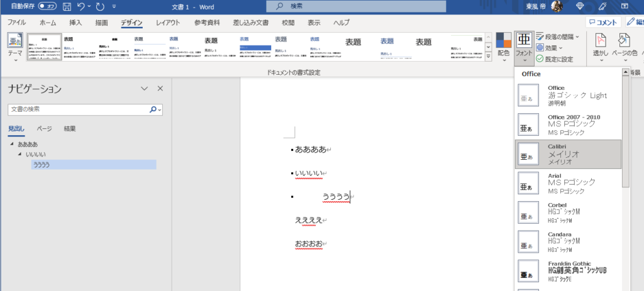Open the Themes (テーマ) button
The width and height of the screenshot is (644, 291).
pyautogui.click(x=14, y=45)
